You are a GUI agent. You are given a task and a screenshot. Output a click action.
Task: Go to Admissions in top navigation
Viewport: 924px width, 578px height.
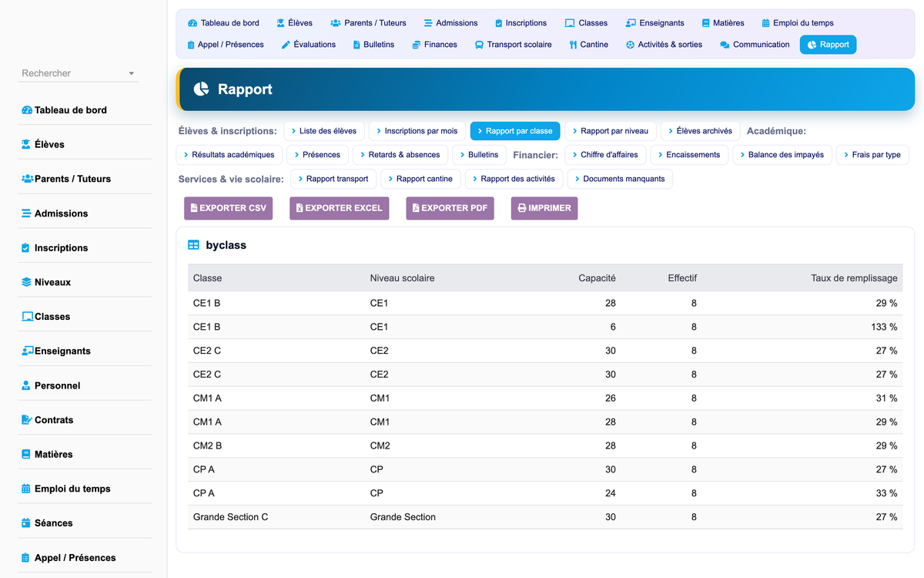click(x=450, y=23)
